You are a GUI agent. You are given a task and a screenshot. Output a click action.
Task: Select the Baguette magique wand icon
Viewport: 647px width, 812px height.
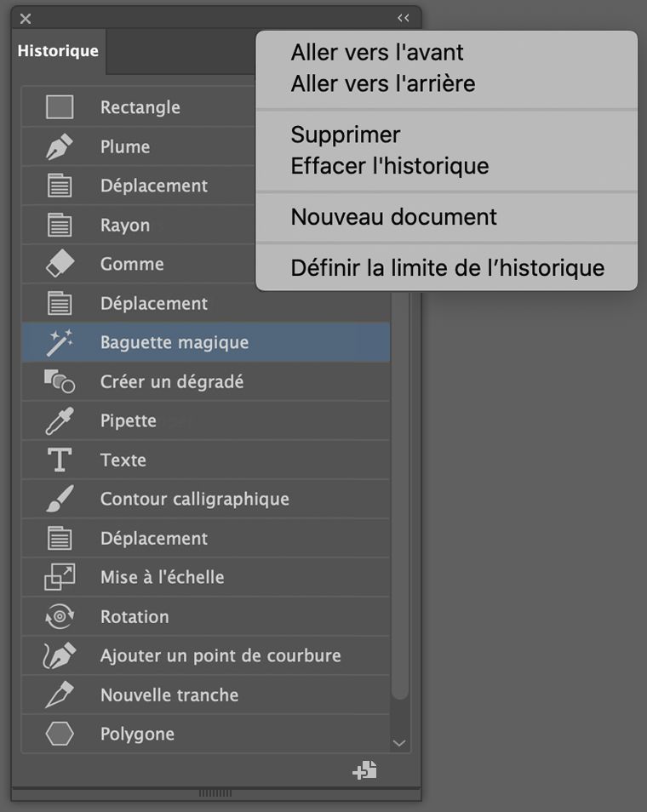(x=59, y=342)
